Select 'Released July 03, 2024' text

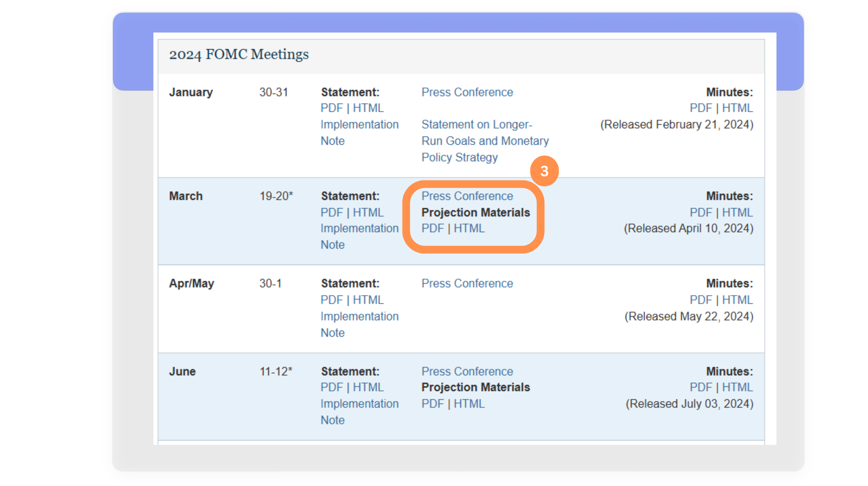[690, 404]
